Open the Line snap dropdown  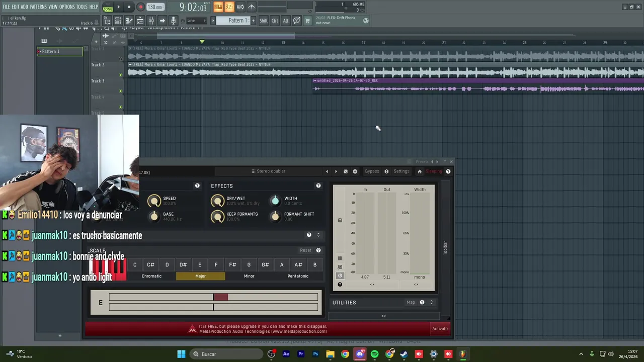click(x=196, y=21)
